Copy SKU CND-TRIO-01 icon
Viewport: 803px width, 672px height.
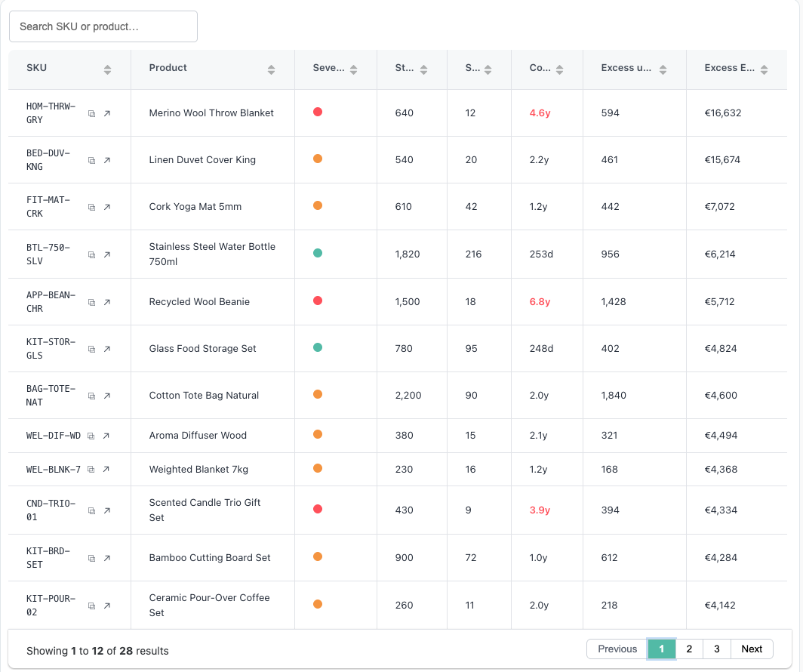(x=91, y=510)
